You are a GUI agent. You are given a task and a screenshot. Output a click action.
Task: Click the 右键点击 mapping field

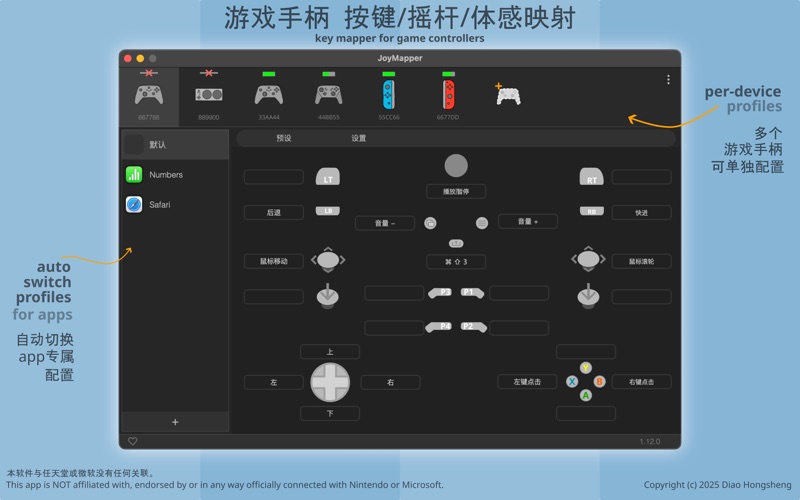click(x=641, y=382)
